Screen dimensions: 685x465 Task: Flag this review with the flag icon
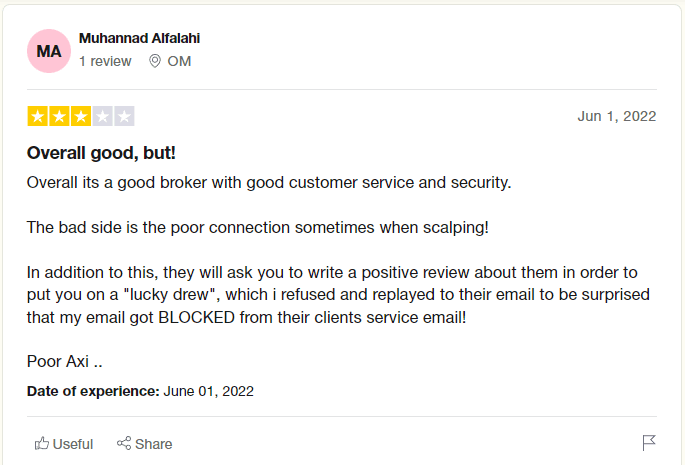coord(649,443)
